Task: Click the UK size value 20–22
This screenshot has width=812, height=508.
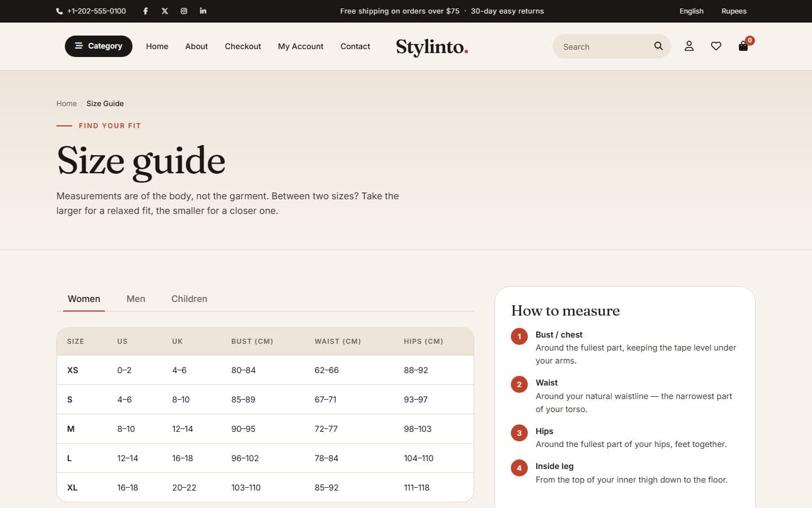Action: [184, 488]
